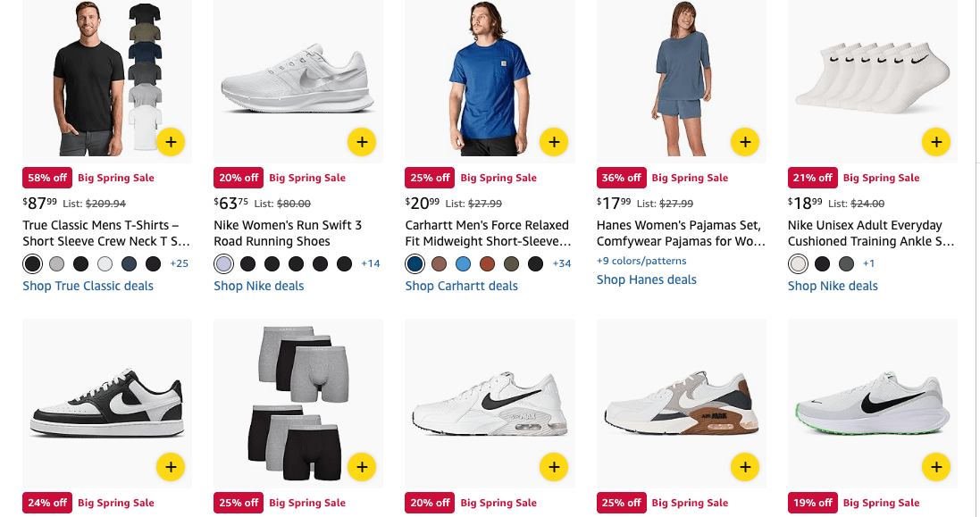Image resolution: width=980 pixels, height=517 pixels.
Task: Add black and white Nike sneaker to cart
Action: click(171, 466)
